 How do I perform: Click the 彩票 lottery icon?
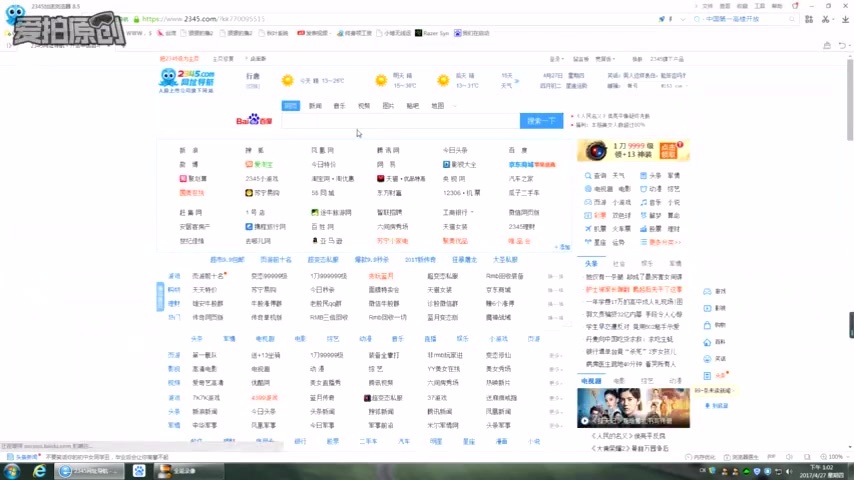click(588, 216)
